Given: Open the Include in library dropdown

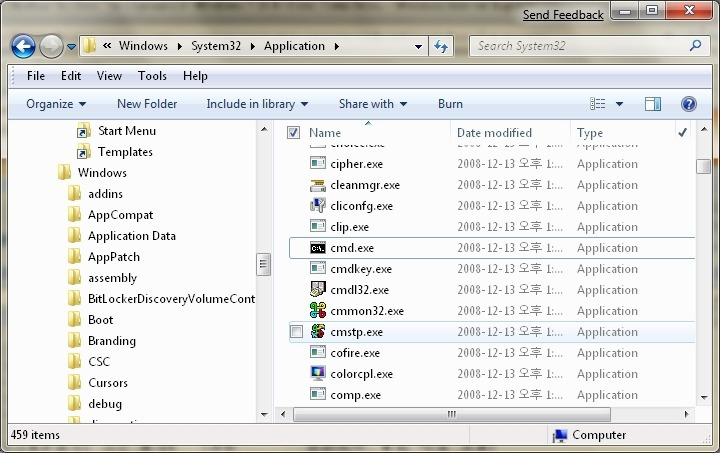Looking at the screenshot, I should tap(257, 104).
